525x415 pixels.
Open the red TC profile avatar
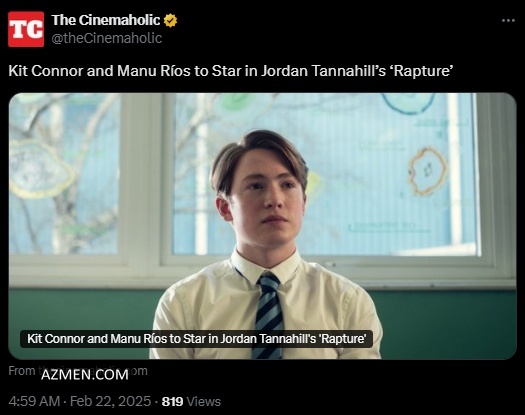26,29
